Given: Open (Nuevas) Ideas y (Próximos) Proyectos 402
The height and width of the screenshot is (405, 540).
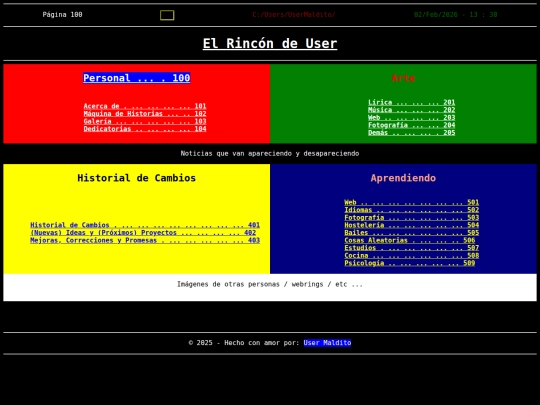Looking at the screenshot, I should pos(143,233).
